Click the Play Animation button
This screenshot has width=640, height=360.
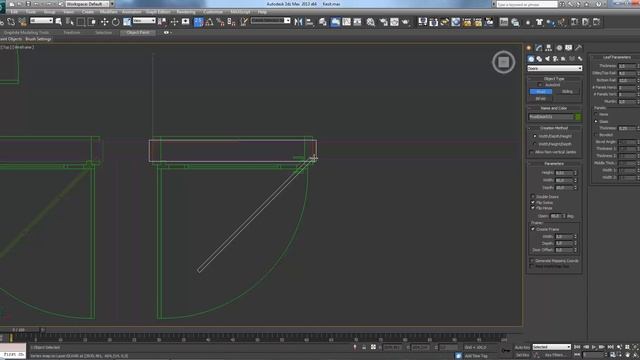pyautogui.click(x=594, y=347)
